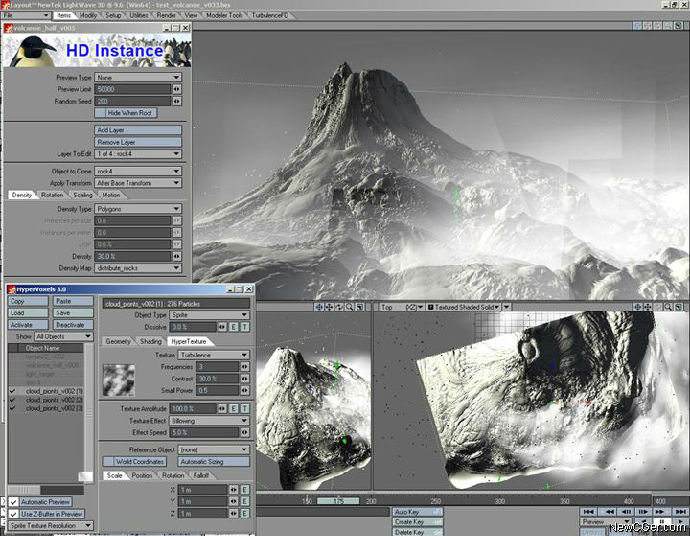Image resolution: width=690 pixels, height=536 pixels.
Task: Click rotate view icon in bottom-left viewport header
Action: (x=339, y=307)
